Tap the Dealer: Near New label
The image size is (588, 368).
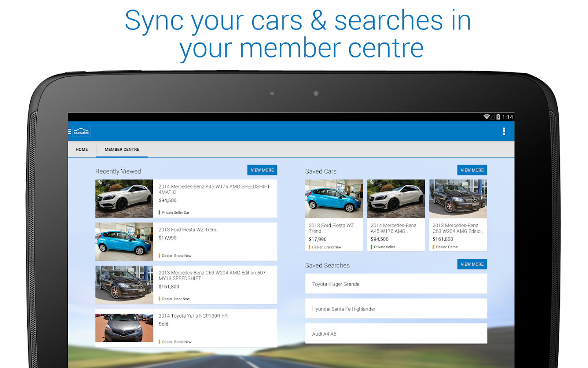[176, 299]
